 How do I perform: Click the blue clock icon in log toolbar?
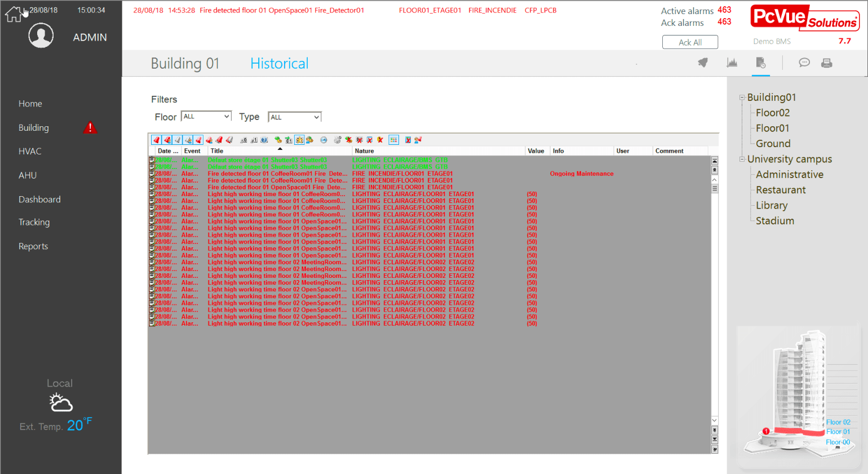pyautogui.click(x=324, y=140)
